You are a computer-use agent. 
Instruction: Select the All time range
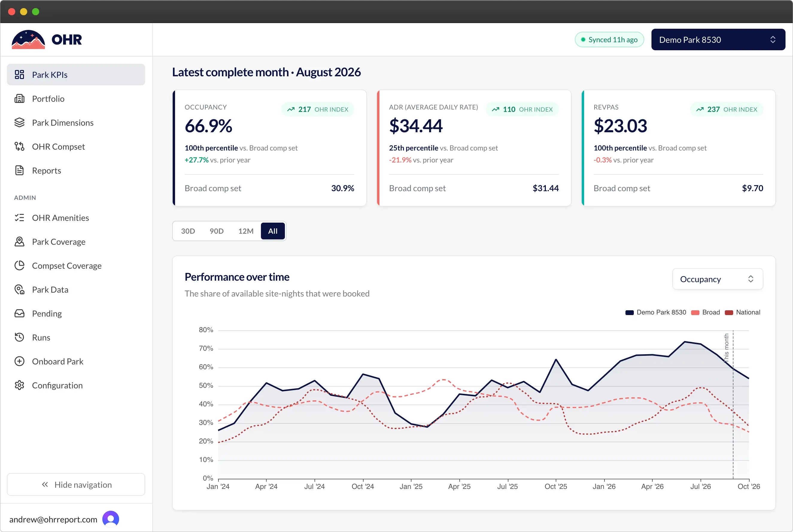273,231
